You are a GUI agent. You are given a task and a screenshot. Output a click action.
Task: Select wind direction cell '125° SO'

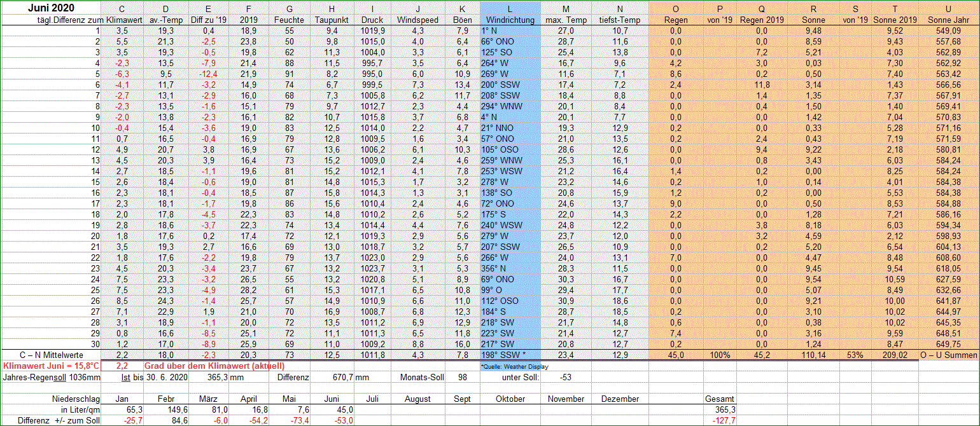tap(497, 52)
